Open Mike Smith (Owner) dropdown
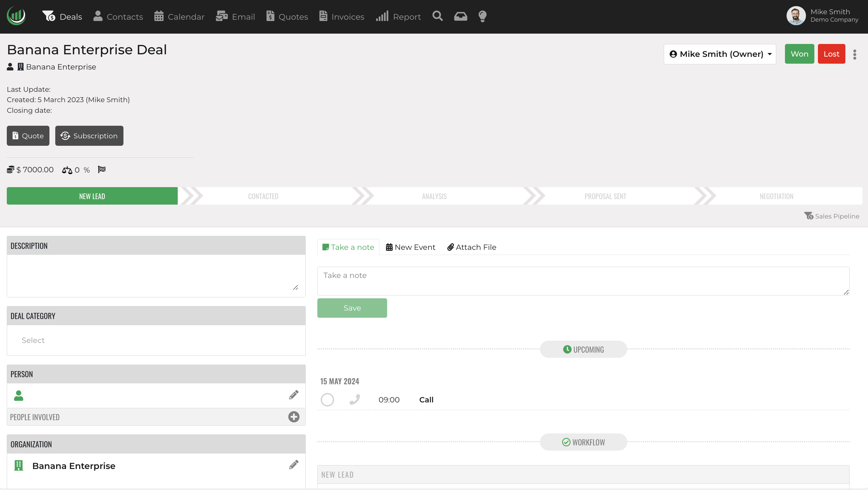The image size is (868, 490). coord(720,54)
